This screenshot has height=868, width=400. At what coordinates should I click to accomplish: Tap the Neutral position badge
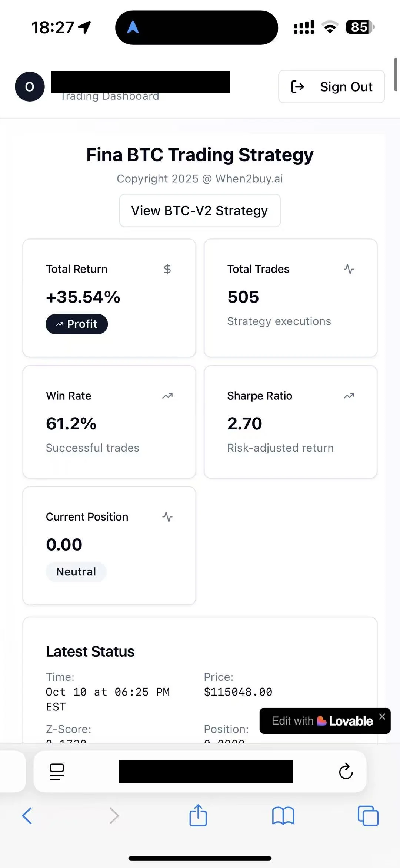tap(76, 572)
